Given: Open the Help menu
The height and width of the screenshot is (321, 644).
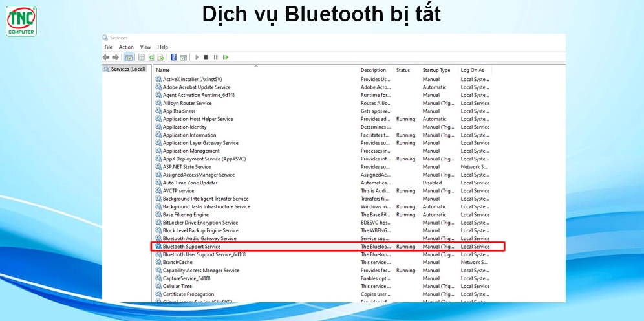Looking at the screenshot, I should tap(163, 47).
